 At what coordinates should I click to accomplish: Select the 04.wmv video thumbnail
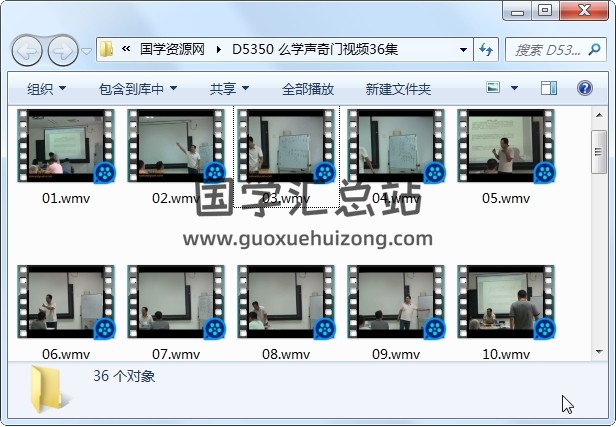point(396,146)
